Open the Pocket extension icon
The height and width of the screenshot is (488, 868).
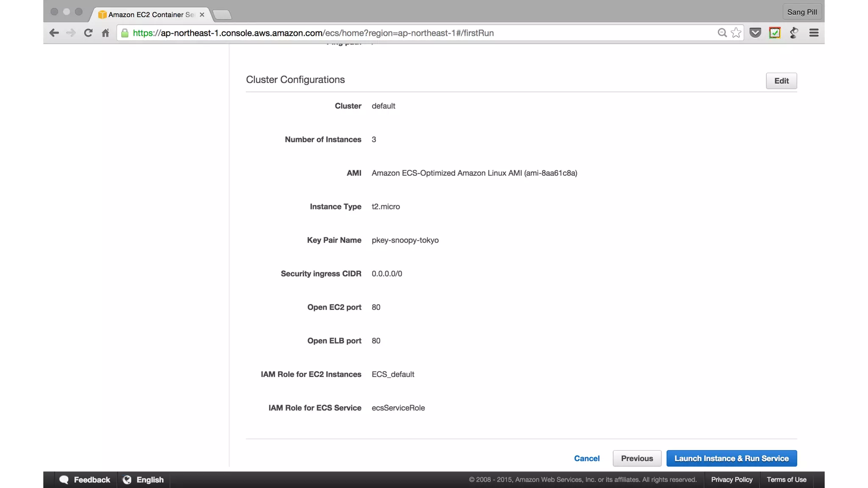(755, 33)
